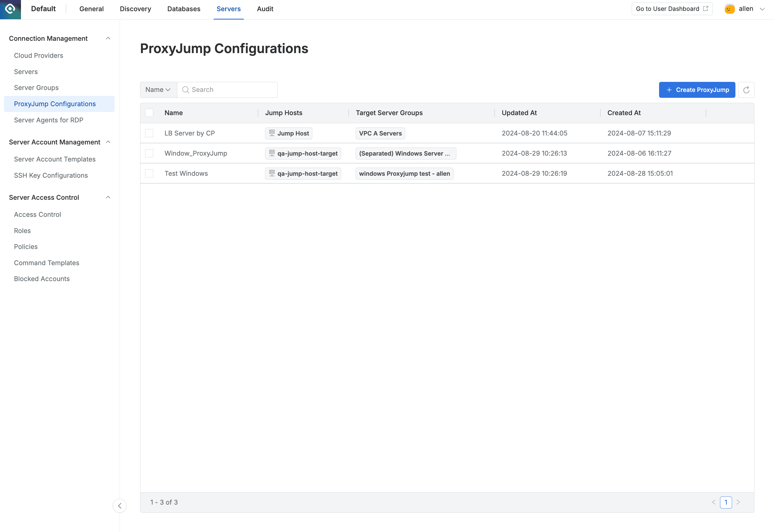Collapse Server Access Control section
Screen dimensions: 774x532
[x=108, y=197]
